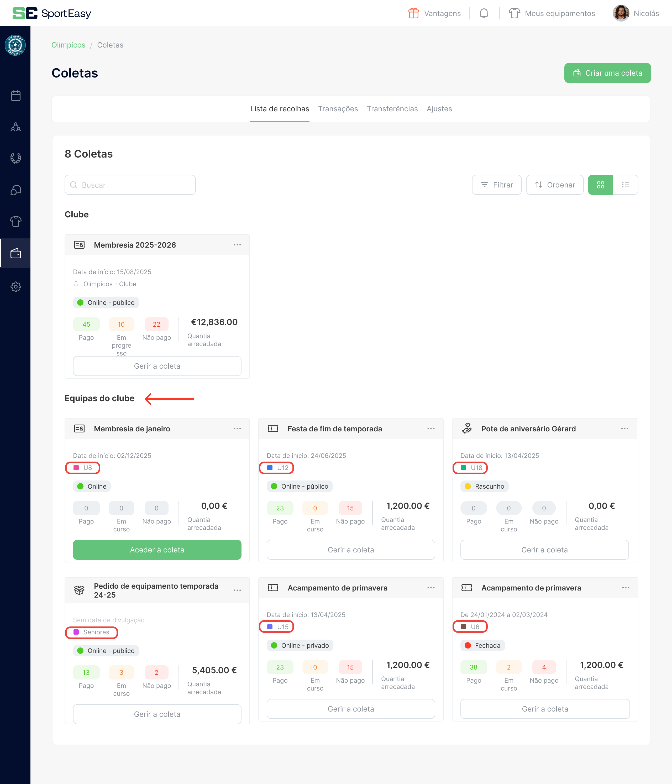Select the t-shirt equipment icon in the sidebar
Screen dimensions: 672x784
coord(15,222)
